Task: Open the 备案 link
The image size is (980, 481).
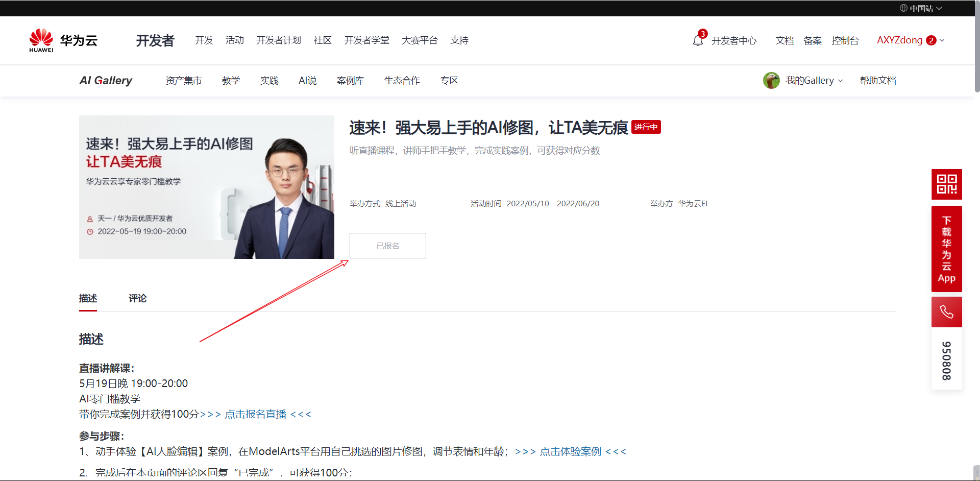Action: coord(813,40)
